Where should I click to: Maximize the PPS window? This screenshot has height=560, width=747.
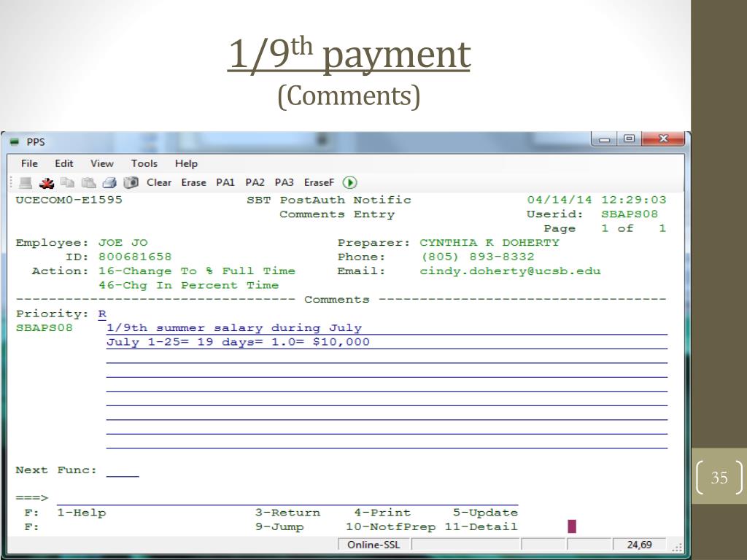pyautogui.click(x=628, y=139)
